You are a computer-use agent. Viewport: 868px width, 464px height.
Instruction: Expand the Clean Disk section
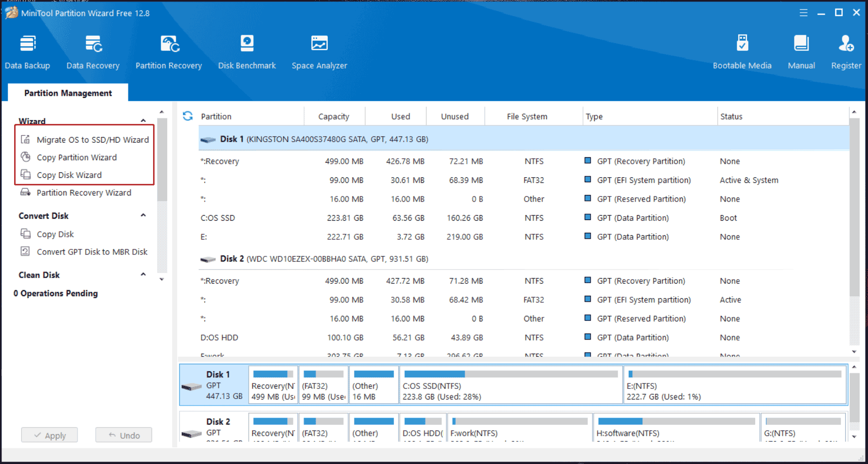point(143,275)
